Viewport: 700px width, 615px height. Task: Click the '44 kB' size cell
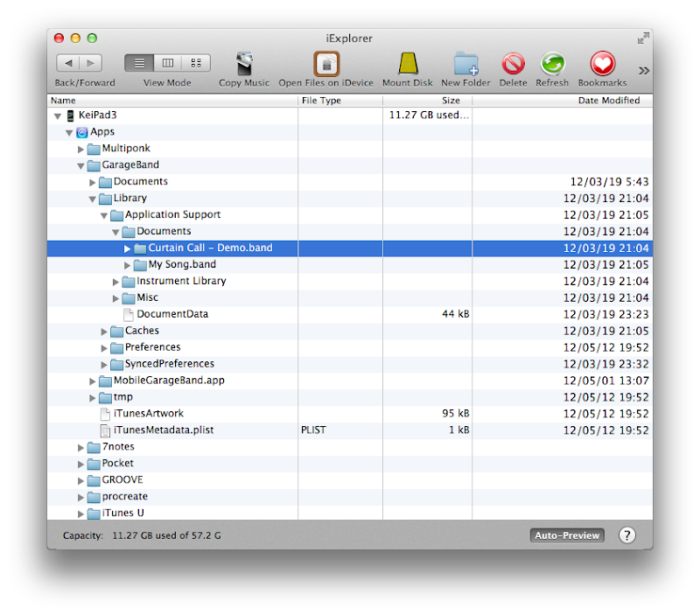click(456, 314)
